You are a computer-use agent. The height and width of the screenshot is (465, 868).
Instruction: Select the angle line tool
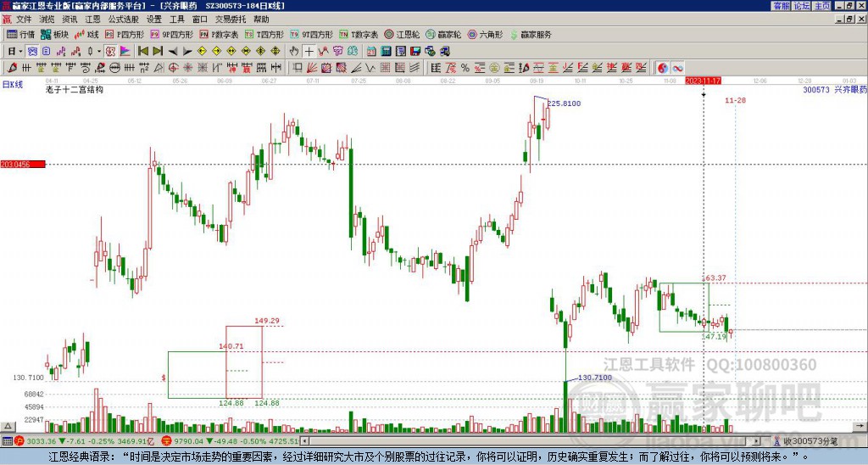356,68
